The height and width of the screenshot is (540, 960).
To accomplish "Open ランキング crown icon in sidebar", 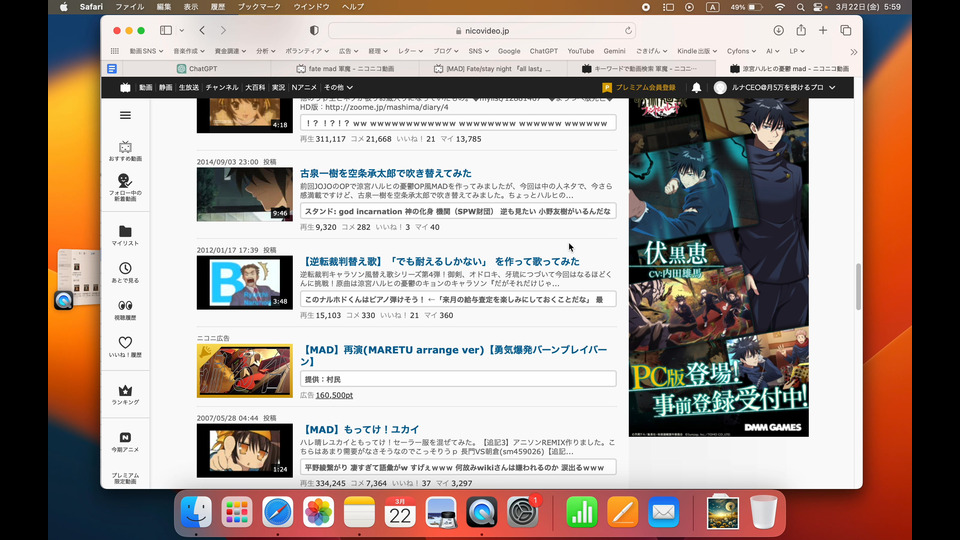I will [126, 394].
